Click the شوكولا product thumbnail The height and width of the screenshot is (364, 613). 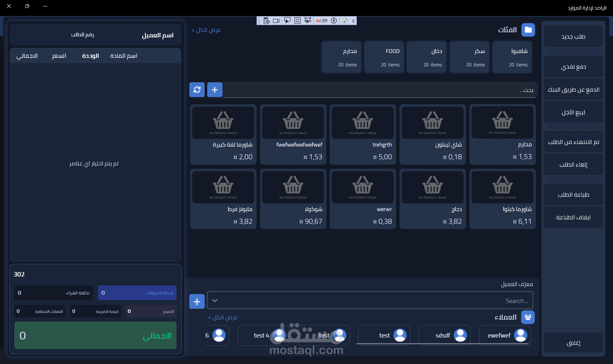point(293,187)
